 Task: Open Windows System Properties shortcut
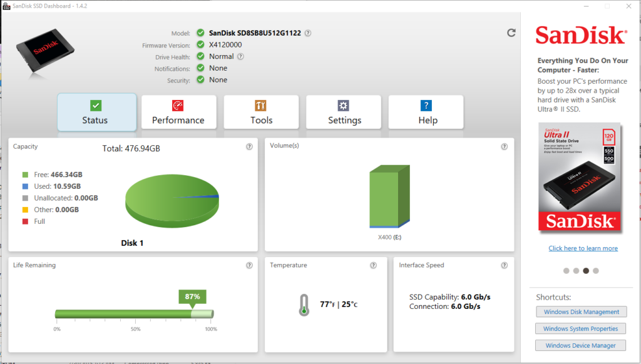(580, 328)
